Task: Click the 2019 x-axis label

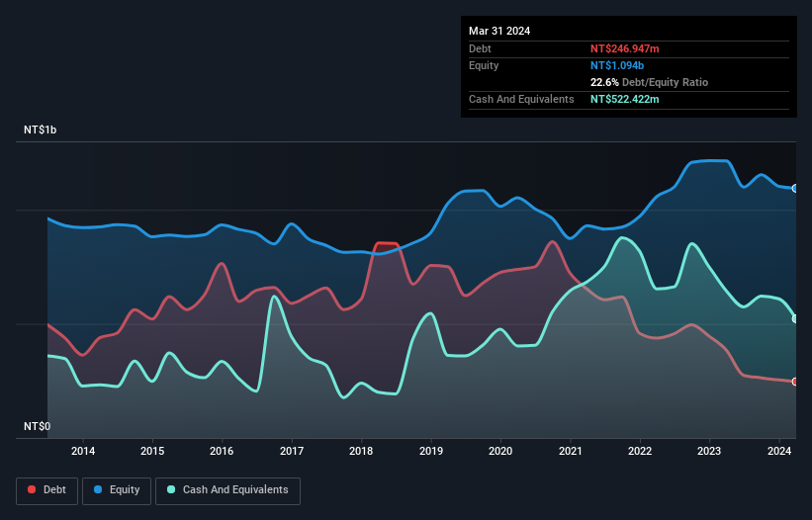Action: pyautogui.click(x=431, y=451)
